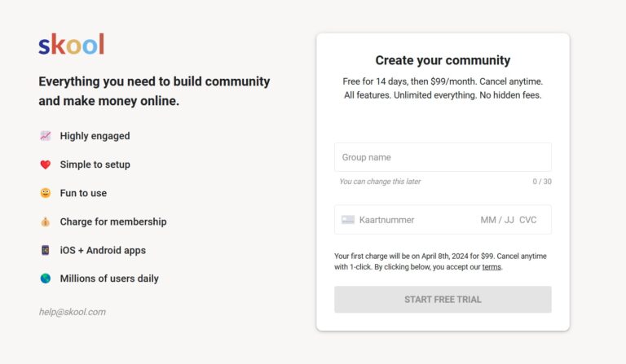
Task: Click the Create your community heading
Action: coord(443,60)
